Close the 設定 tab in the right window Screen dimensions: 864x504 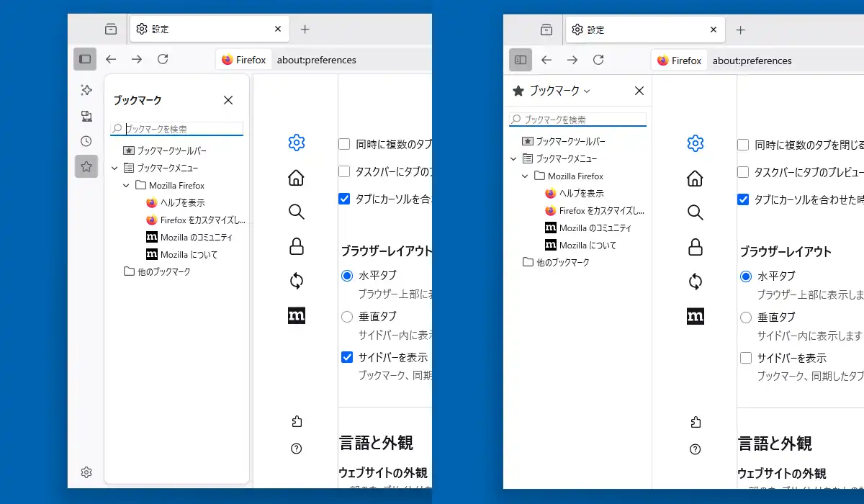[x=714, y=30]
